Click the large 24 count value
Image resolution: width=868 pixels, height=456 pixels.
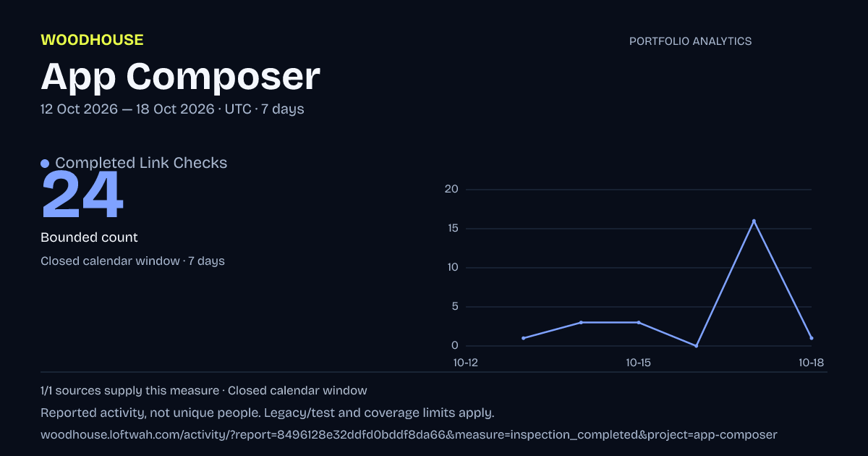pos(82,195)
